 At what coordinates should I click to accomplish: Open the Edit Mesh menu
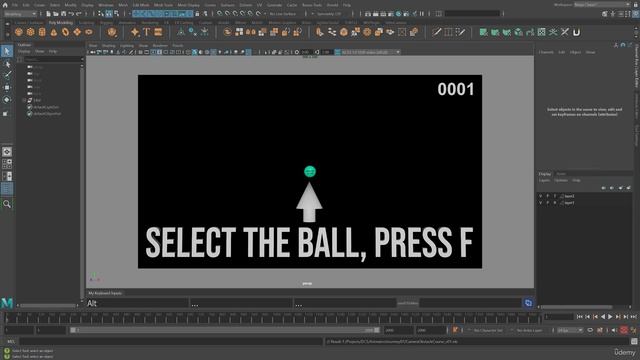pos(141,5)
